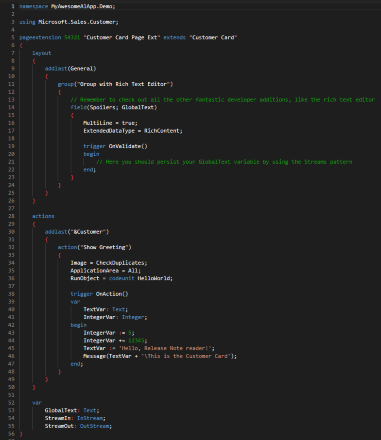Viewport: 381px width, 440px height.
Task: Click action("Show Greeting") line
Action: click(x=95, y=247)
